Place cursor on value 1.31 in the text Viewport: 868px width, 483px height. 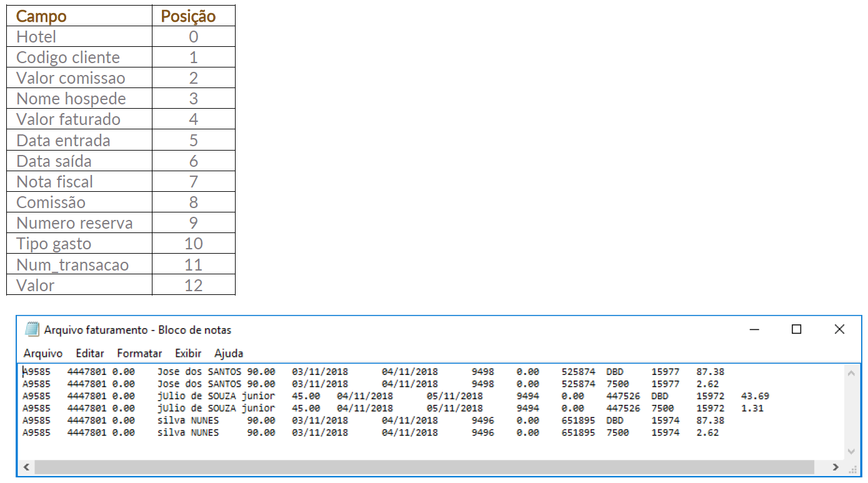752,409
